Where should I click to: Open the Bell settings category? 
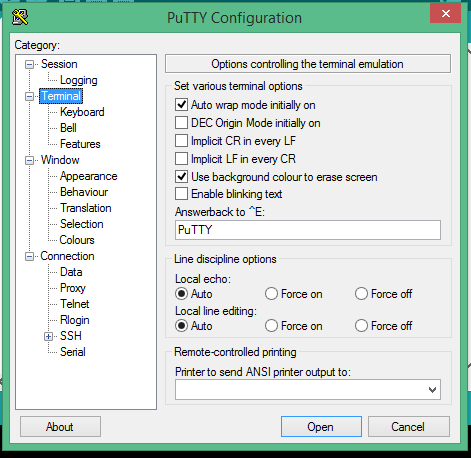[68, 128]
